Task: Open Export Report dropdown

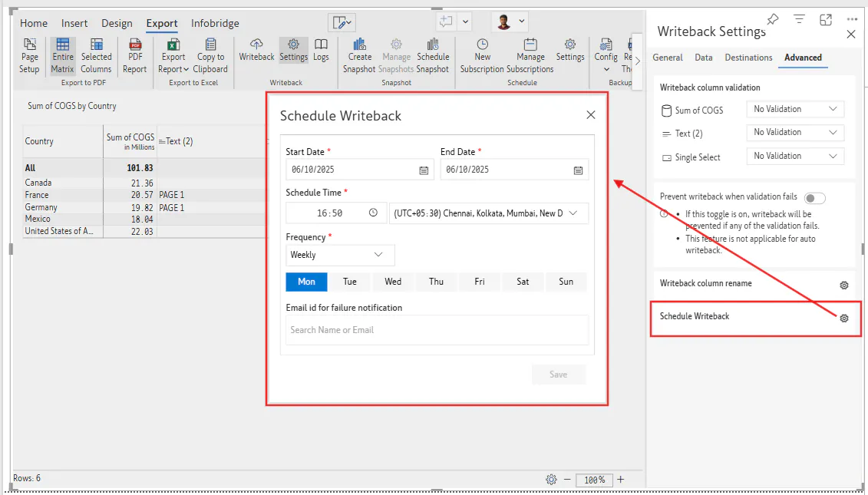Action: point(173,56)
